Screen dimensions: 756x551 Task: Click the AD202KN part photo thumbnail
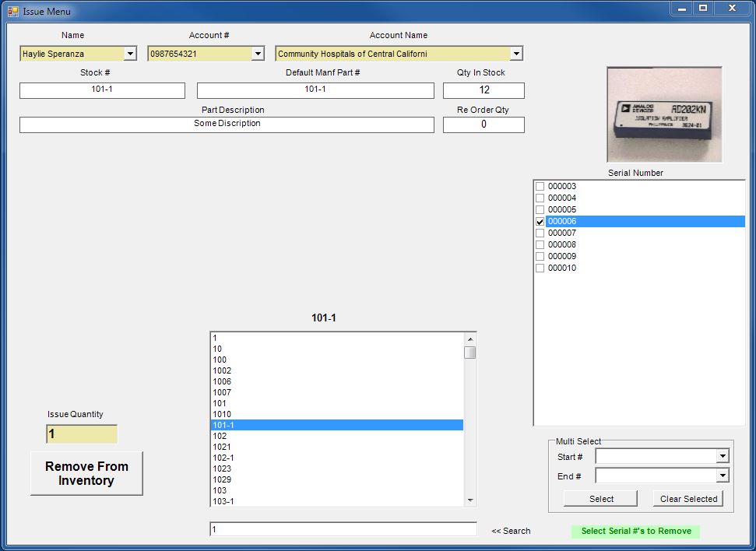664,114
